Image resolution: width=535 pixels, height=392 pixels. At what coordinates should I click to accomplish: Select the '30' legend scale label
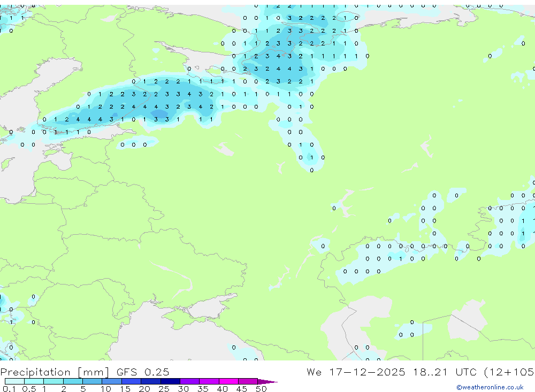(183, 389)
